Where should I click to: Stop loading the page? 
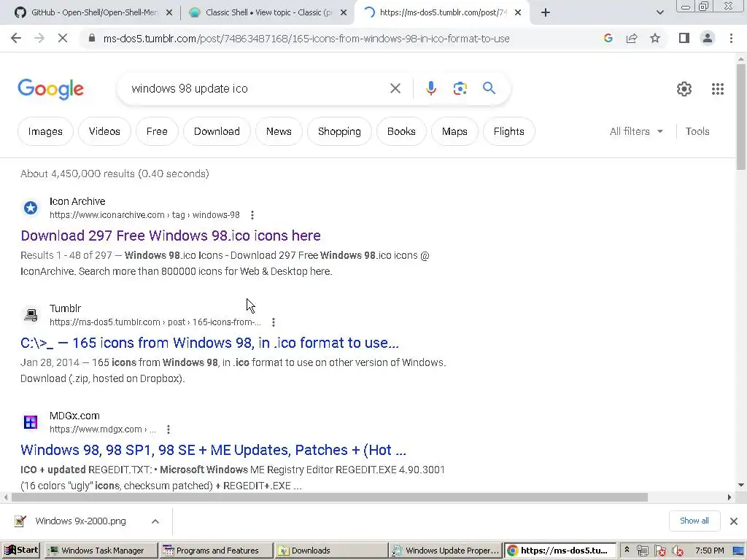point(63,38)
